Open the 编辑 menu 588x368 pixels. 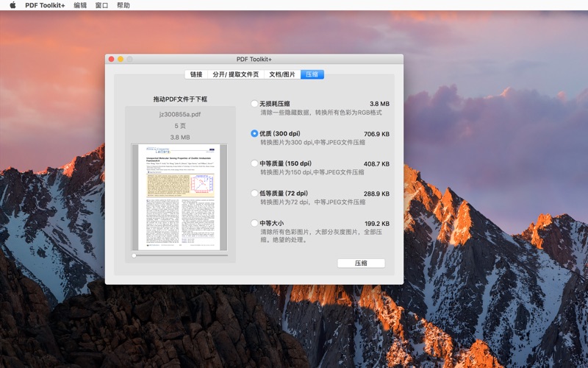click(80, 5)
